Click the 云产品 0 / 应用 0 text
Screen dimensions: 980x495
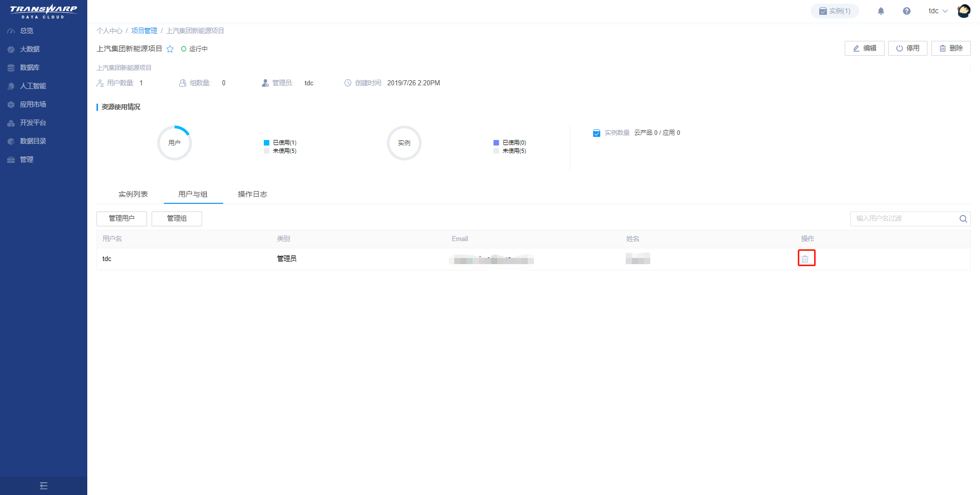657,133
